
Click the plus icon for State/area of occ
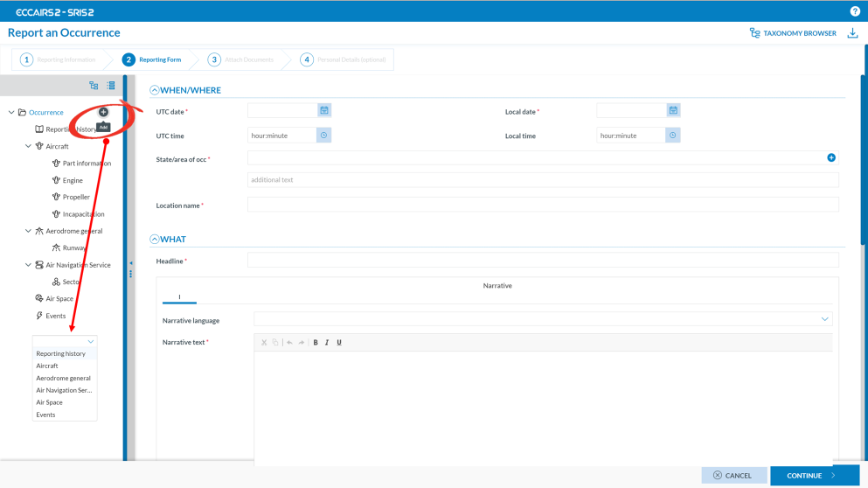click(x=831, y=158)
